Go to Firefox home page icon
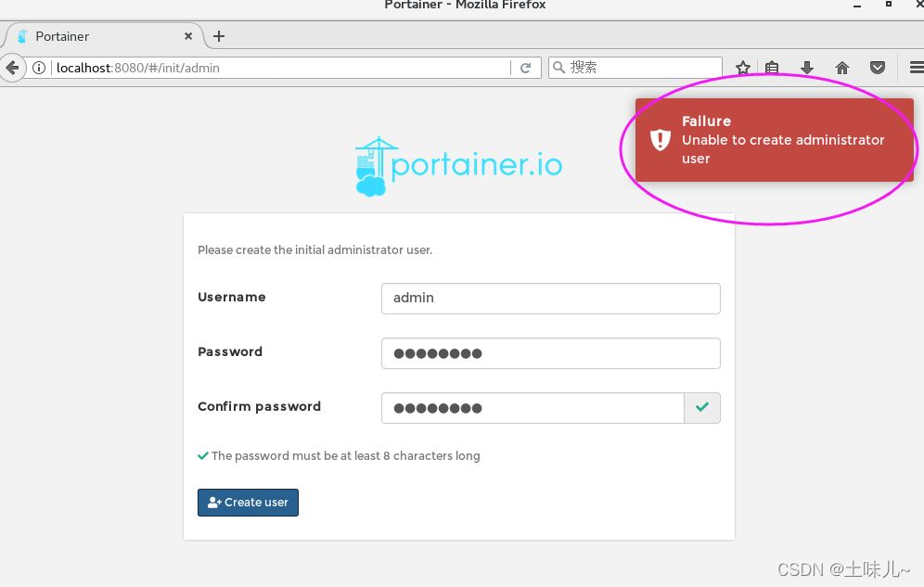This screenshot has height=587, width=924. click(x=842, y=68)
